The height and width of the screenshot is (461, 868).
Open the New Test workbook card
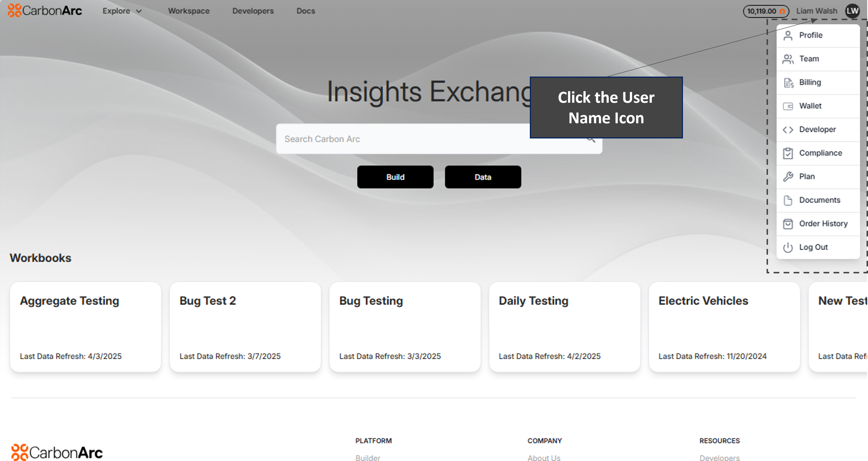[x=838, y=327]
